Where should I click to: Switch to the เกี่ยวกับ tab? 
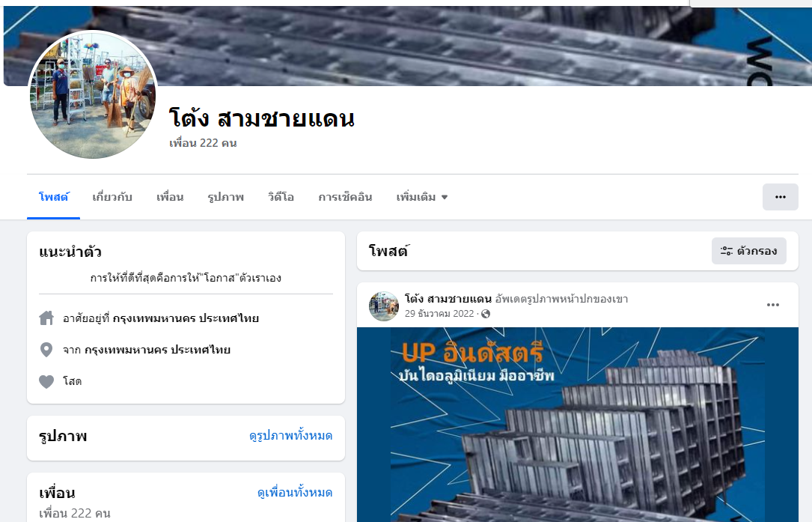112,197
